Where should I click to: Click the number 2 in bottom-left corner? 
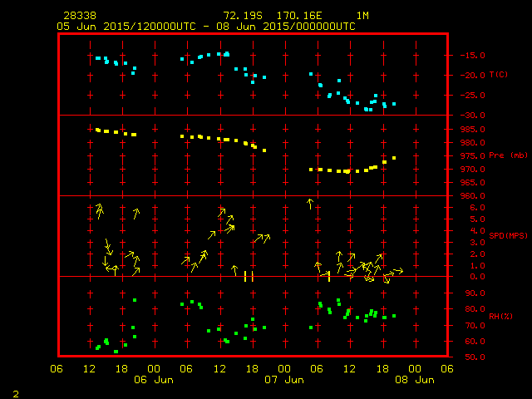tap(15, 392)
